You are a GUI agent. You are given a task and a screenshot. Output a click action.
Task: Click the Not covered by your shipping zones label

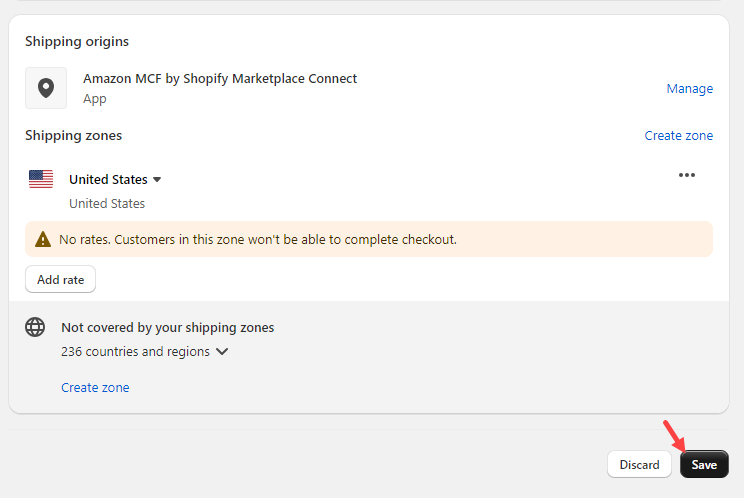click(167, 328)
